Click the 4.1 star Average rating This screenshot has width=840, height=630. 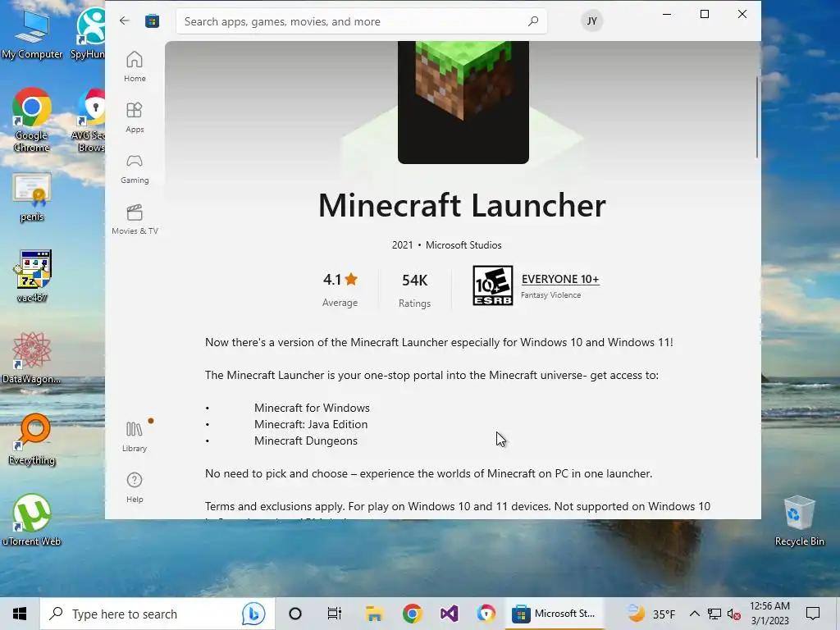340,290
